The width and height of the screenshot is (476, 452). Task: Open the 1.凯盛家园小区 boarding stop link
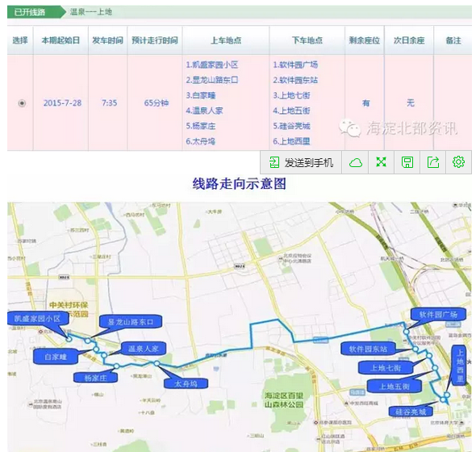[x=212, y=65]
